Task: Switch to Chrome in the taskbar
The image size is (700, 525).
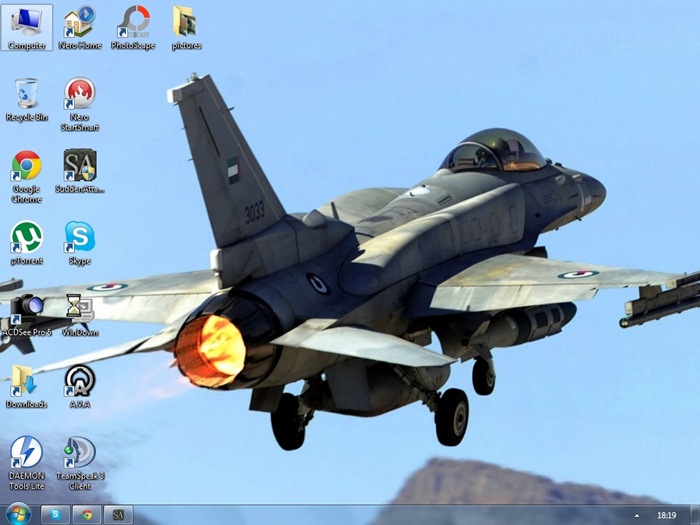Action: point(87,515)
